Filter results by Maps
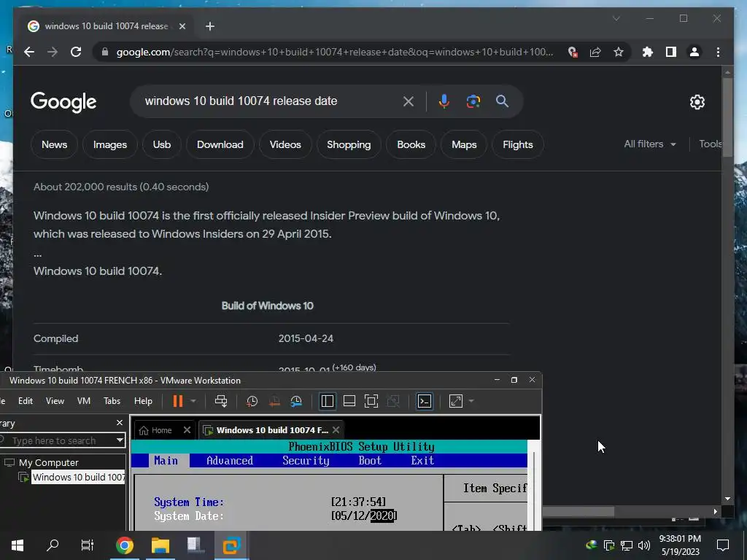747x560 pixels. 464,144
